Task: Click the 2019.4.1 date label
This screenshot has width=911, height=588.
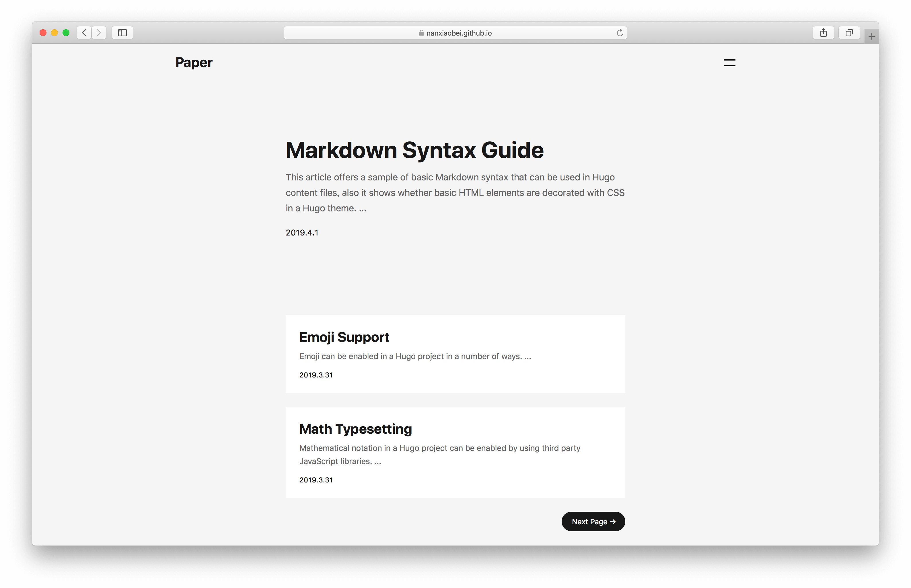Action: pyautogui.click(x=302, y=233)
